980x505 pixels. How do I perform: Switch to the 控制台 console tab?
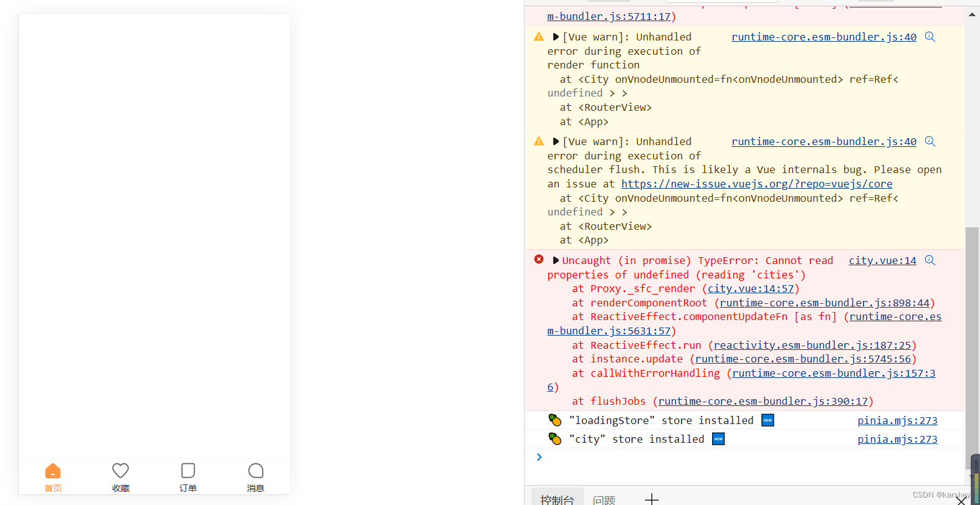click(x=557, y=499)
